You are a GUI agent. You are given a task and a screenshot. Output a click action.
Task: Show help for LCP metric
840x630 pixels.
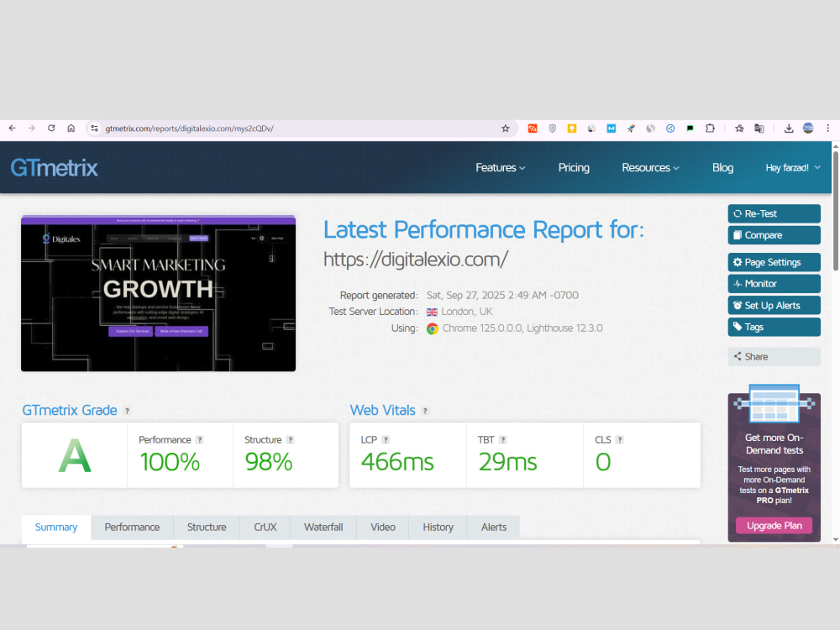pos(386,440)
